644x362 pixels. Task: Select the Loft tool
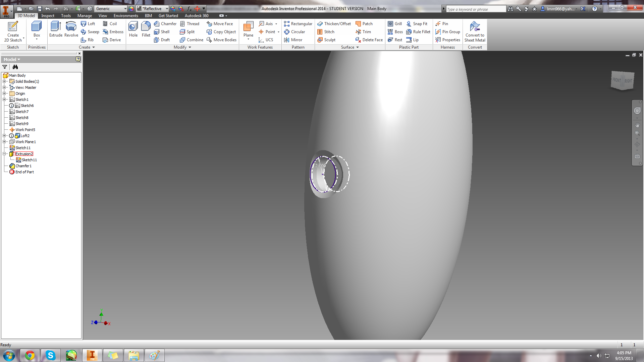(88, 23)
